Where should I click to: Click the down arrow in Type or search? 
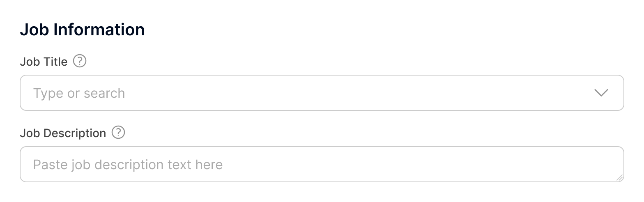pyautogui.click(x=601, y=93)
